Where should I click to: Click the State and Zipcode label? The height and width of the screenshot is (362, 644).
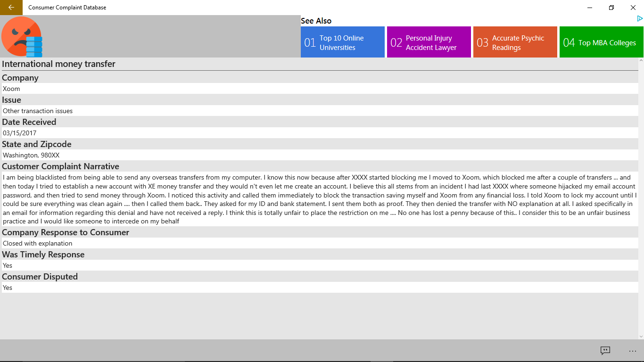pyautogui.click(x=37, y=144)
